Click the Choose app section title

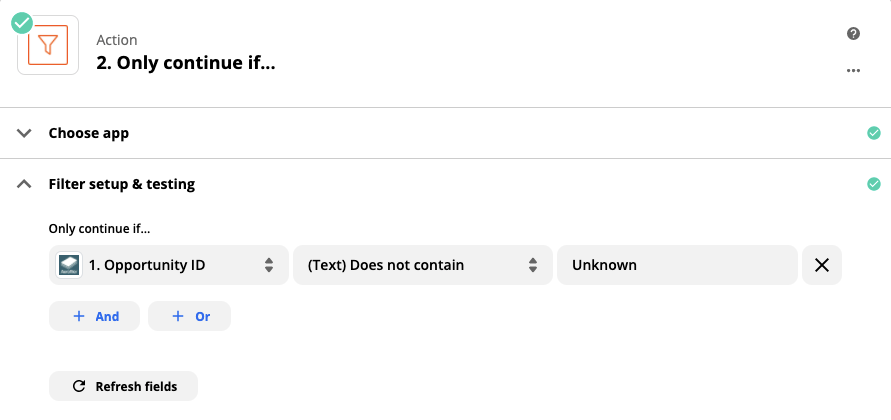point(89,133)
